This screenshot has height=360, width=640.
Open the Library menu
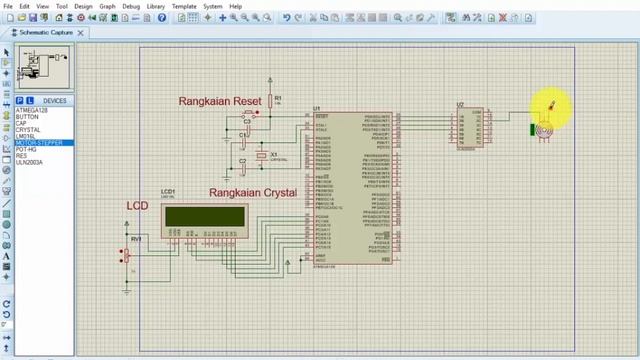point(156,7)
